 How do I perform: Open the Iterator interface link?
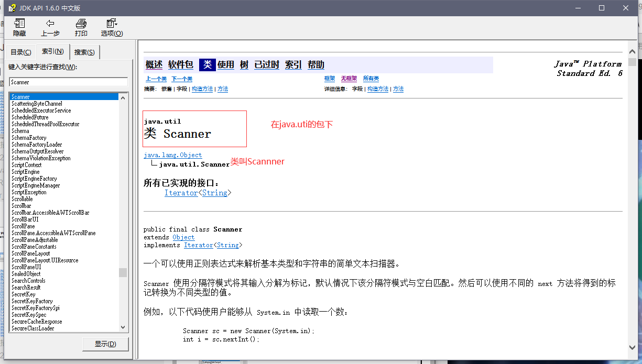click(x=181, y=193)
